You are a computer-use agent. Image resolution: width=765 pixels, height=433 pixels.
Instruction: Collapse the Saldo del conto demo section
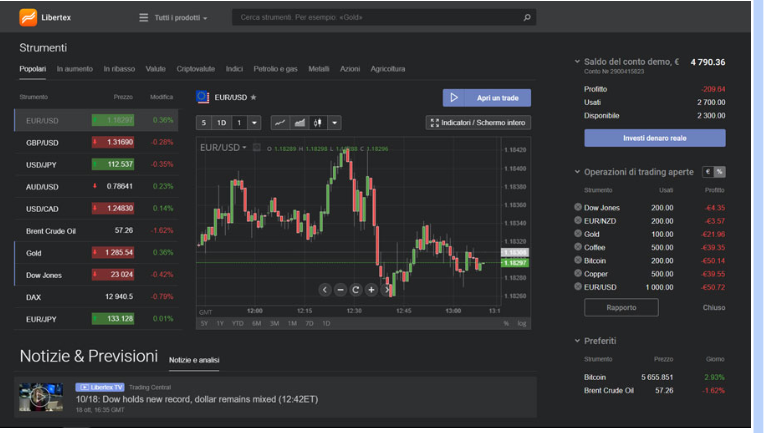pyautogui.click(x=577, y=61)
